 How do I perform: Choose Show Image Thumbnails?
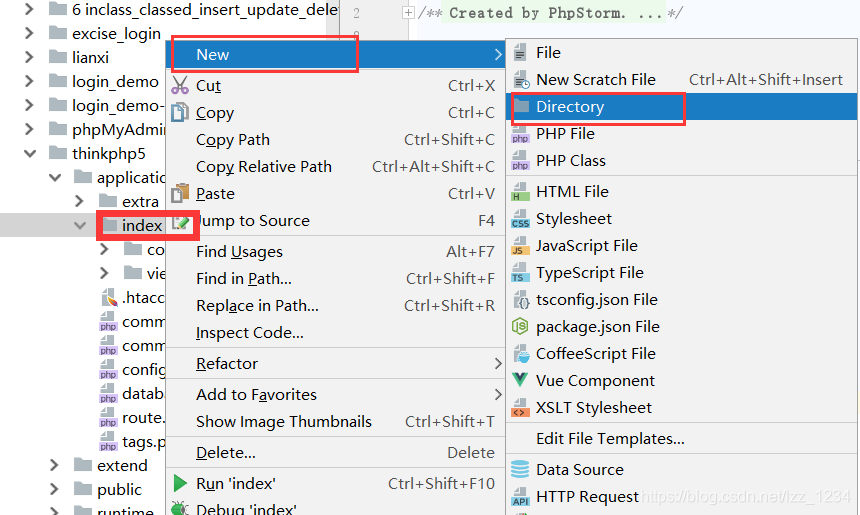[x=335, y=422]
